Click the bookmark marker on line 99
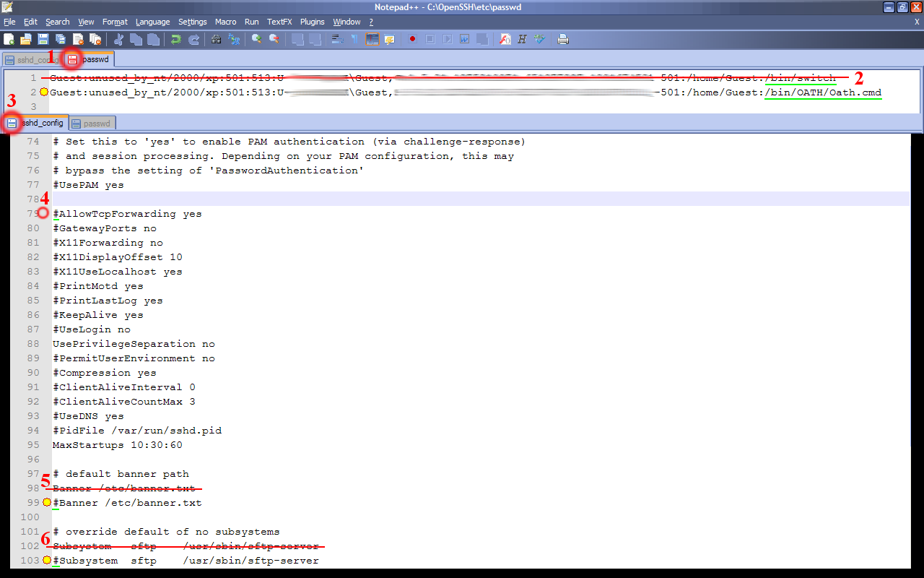The width and height of the screenshot is (924, 578). [46, 502]
